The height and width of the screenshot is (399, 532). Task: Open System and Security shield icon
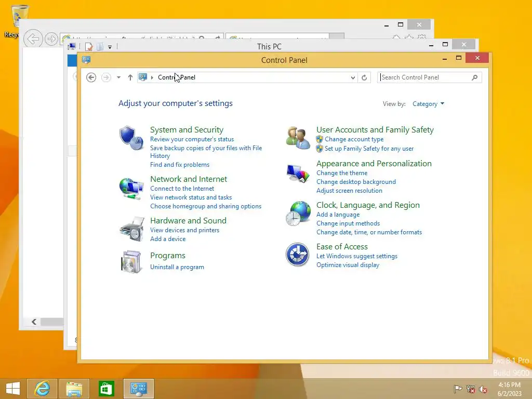(131, 138)
